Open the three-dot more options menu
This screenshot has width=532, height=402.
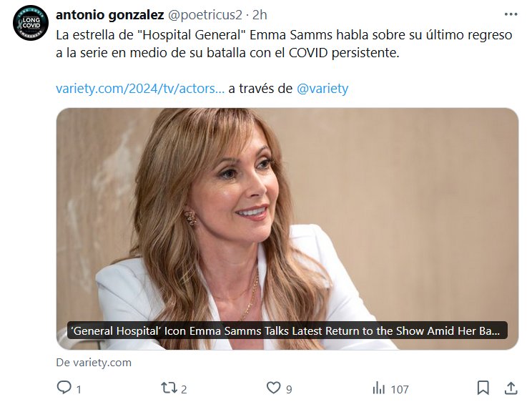[510, 14]
